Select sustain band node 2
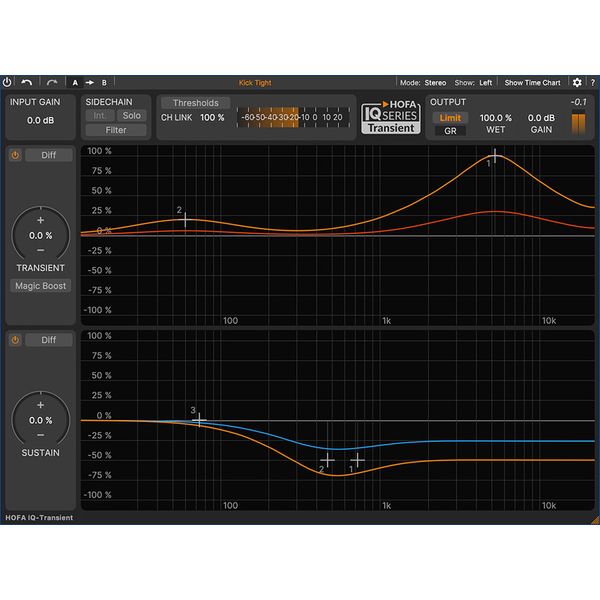This screenshot has width=600, height=600. pyautogui.click(x=328, y=460)
